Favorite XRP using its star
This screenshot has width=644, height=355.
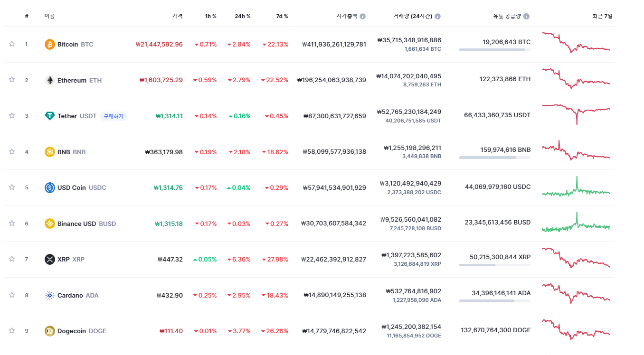[x=12, y=259]
